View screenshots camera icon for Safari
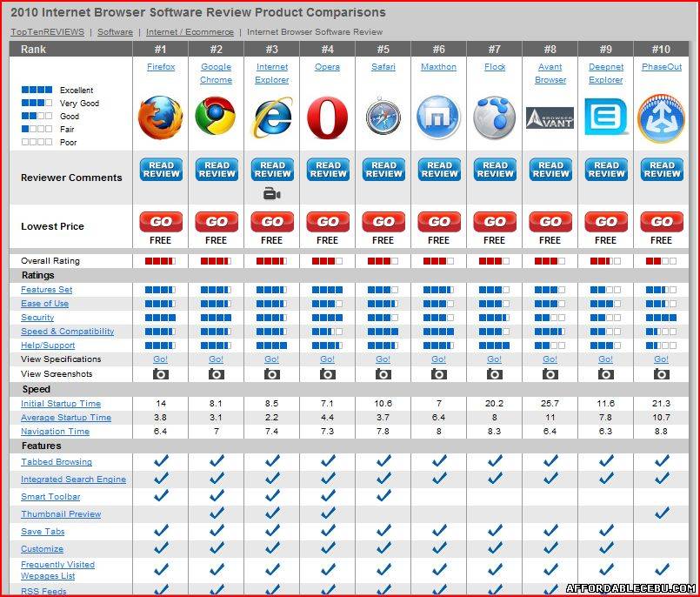Image resolution: width=700 pixels, height=597 pixels. (383, 374)
